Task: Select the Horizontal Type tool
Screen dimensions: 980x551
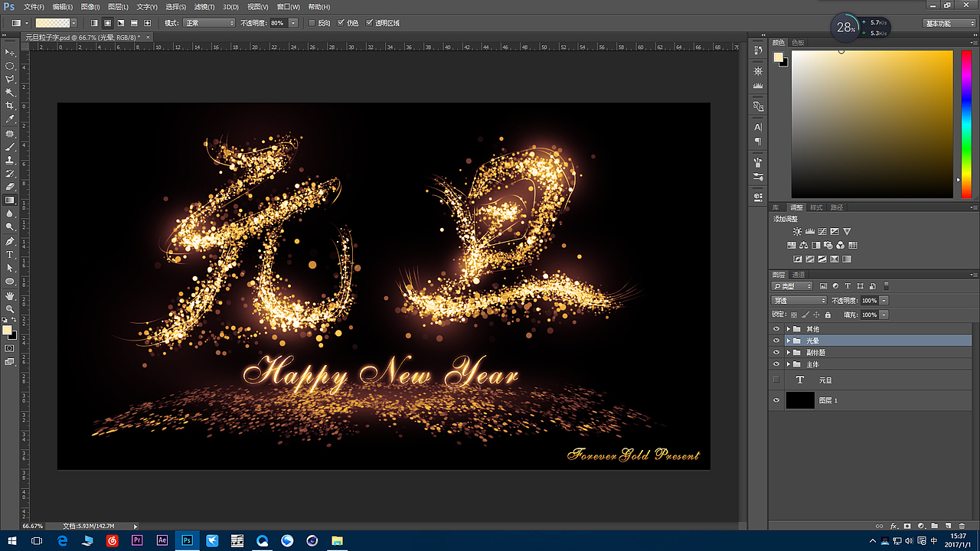Action: (10, 254)
